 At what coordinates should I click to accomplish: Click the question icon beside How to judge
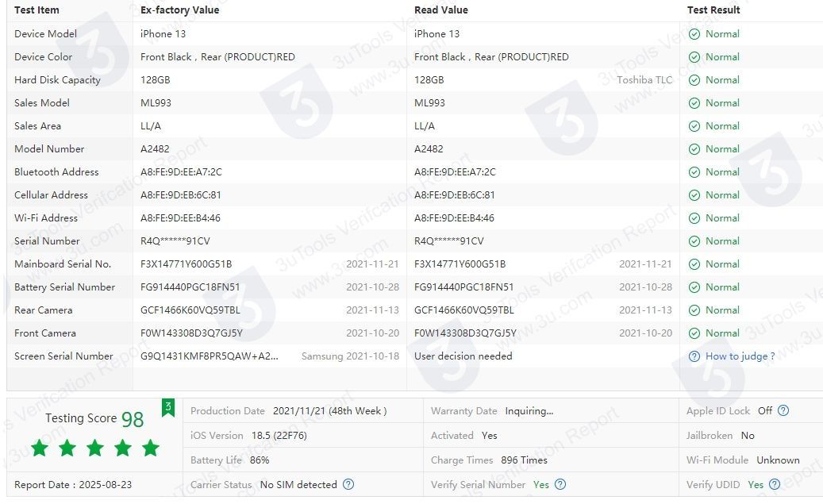coord(694,356)
